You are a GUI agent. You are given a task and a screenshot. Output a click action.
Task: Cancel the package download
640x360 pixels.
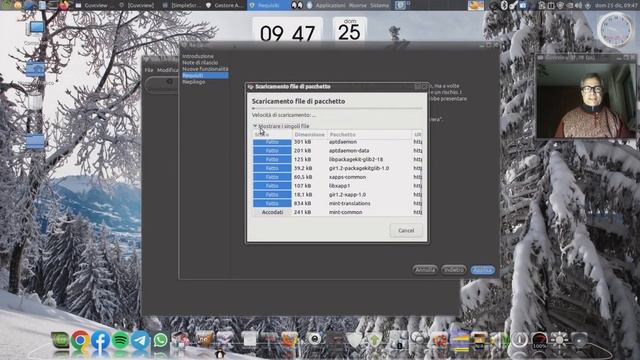tap(406, 231)
